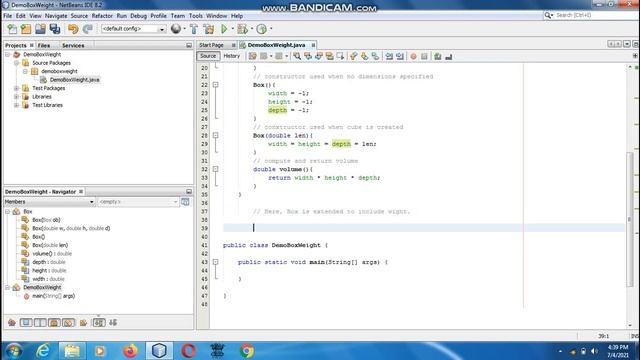
Task: Click the Firefox icon in the taskbar
Action: (x=130, y=351)
